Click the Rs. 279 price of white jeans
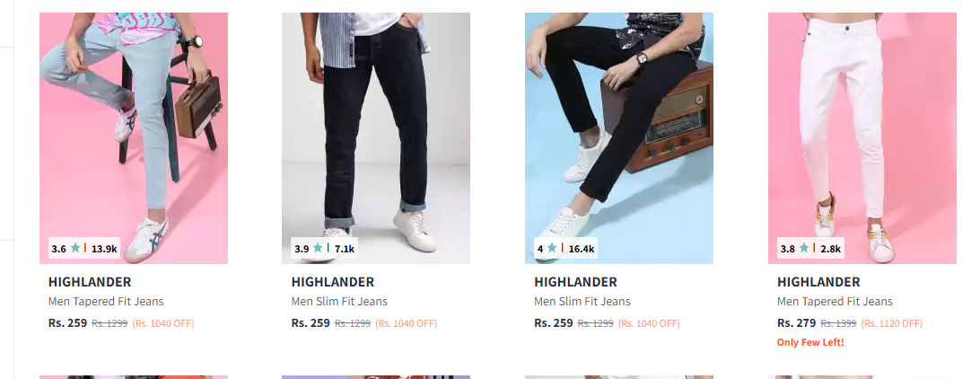Screen dimensions: 980x379 [x=796, y=322]
